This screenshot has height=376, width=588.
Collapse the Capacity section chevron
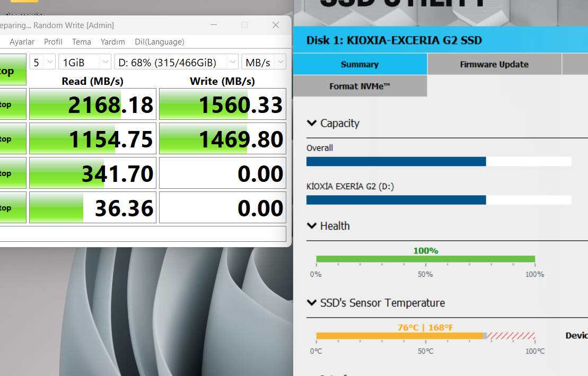coord(312,123)
